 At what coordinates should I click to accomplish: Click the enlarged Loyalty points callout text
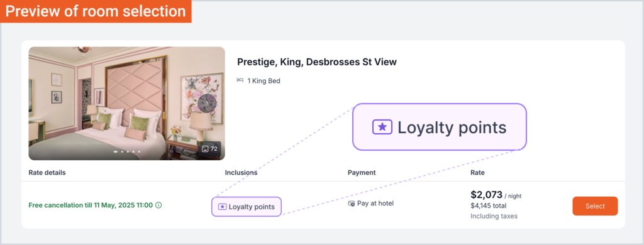452,128
